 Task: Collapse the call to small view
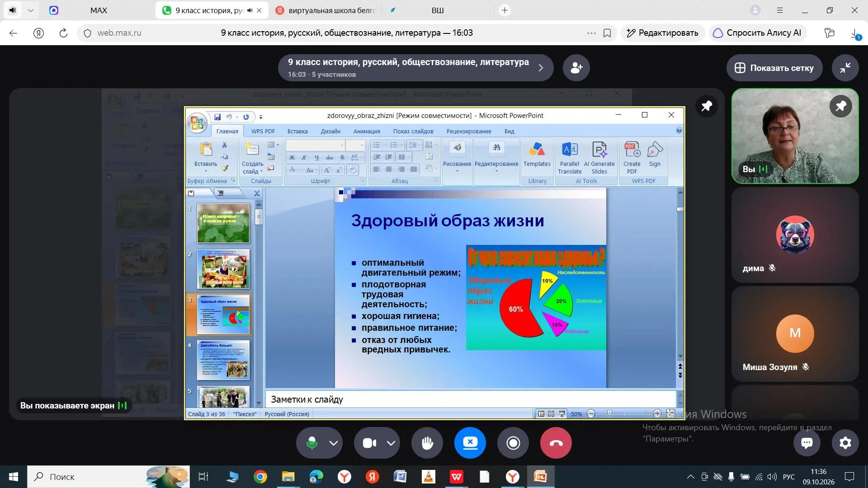[x=845, y=68]
